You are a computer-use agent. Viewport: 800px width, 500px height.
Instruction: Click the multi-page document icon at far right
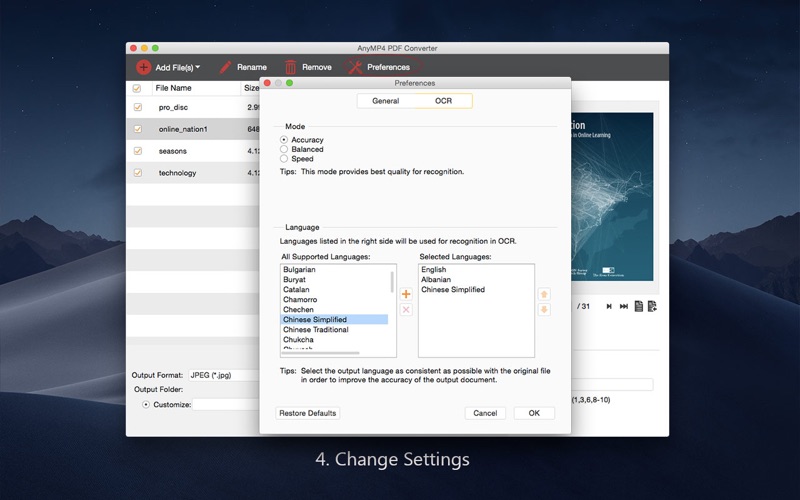click(652, 306)
